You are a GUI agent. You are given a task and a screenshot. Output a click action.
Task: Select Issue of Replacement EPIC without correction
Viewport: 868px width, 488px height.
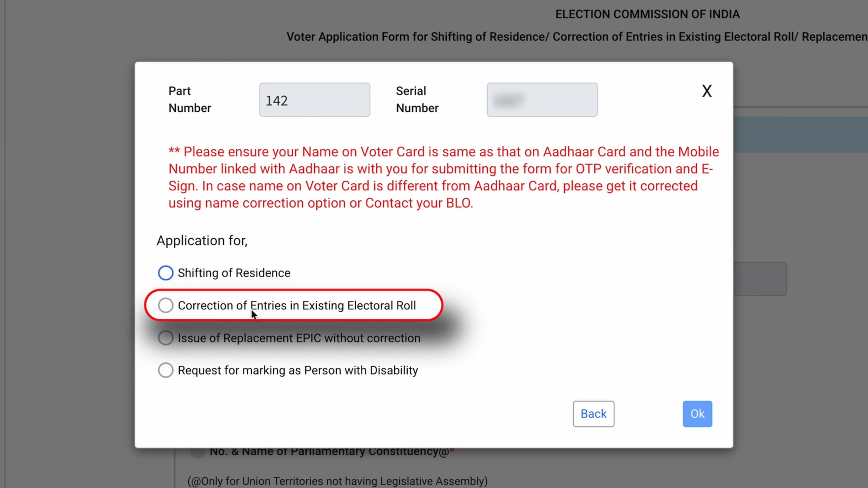166,338
